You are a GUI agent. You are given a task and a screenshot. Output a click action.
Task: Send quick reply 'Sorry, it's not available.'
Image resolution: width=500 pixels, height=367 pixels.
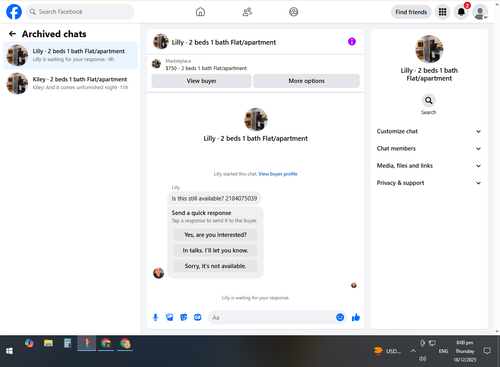pos(215,266)
